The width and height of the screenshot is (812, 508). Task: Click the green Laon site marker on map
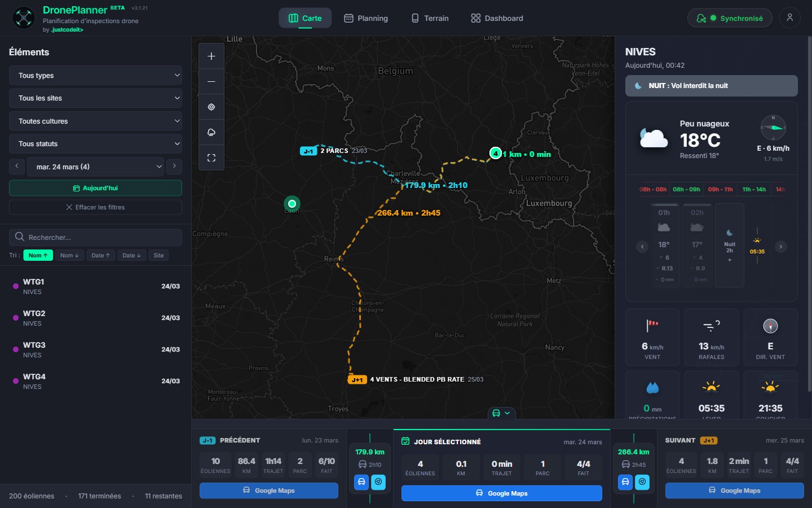[x=292, y=203]
